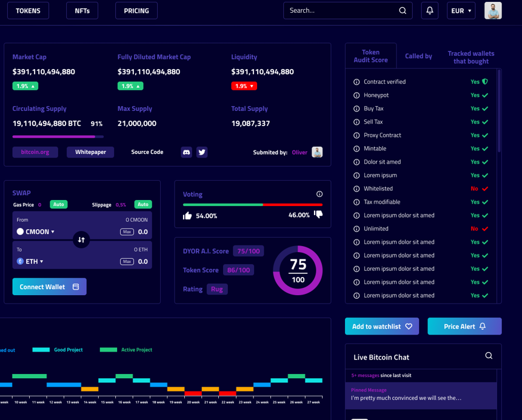Click the Rug rating badge

click(217, 289)
